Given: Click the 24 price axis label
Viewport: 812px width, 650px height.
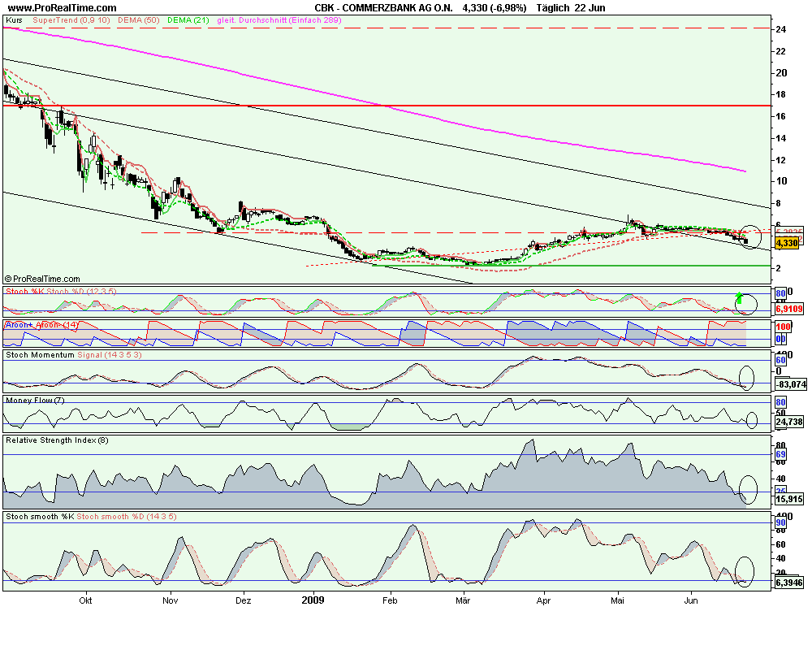Looking at the screenshot, I should [x=781, y=29].
